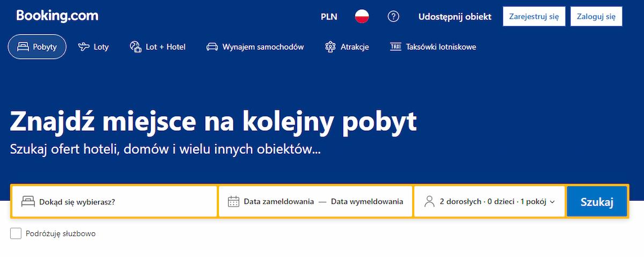
Task: Click the person icon in guests field
Action: [429, 202]
